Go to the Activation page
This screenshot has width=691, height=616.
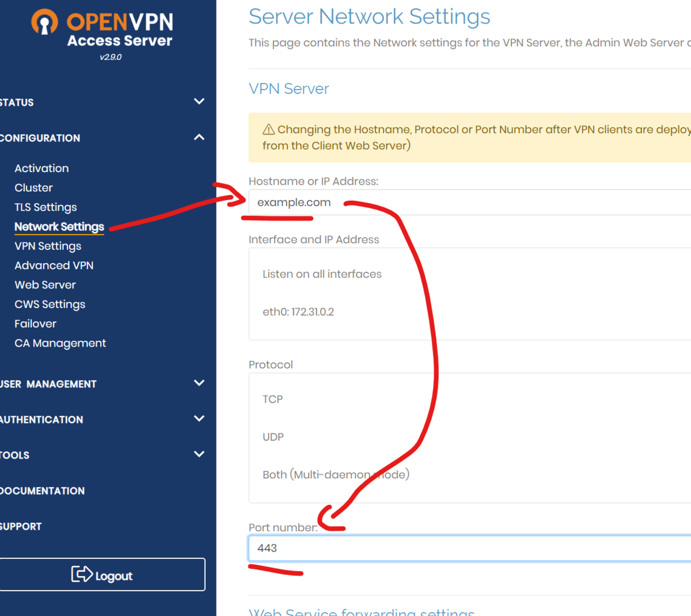41,168
